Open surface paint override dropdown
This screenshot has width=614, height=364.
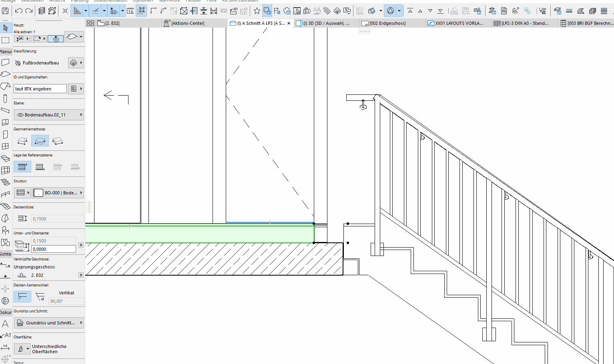click(22, 349)
